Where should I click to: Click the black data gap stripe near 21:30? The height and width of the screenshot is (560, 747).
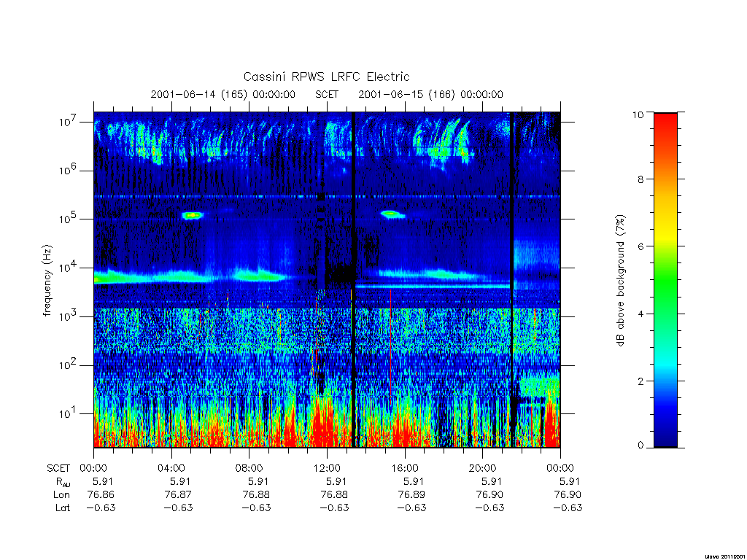(512, 280)
